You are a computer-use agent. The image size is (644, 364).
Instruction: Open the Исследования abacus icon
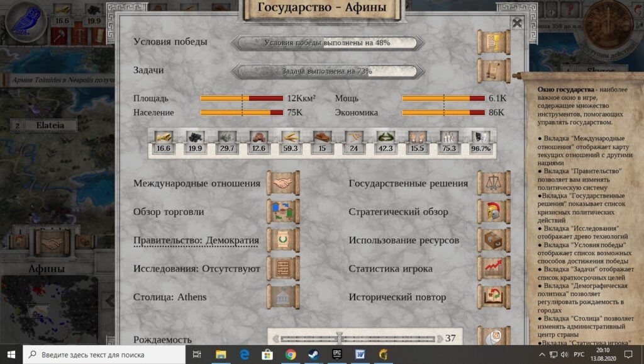pos(283,268)
